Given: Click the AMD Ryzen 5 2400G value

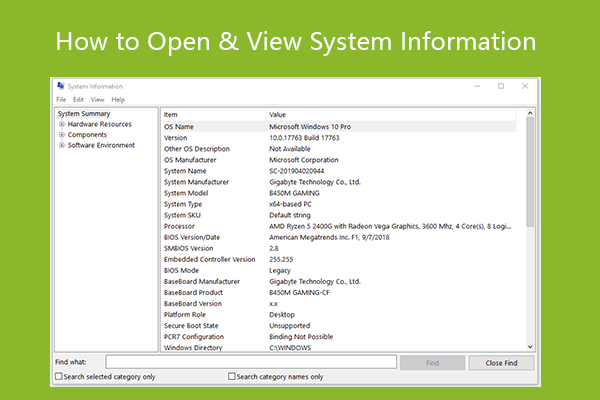Looking at the screenshot, I should tap(390, 226).
